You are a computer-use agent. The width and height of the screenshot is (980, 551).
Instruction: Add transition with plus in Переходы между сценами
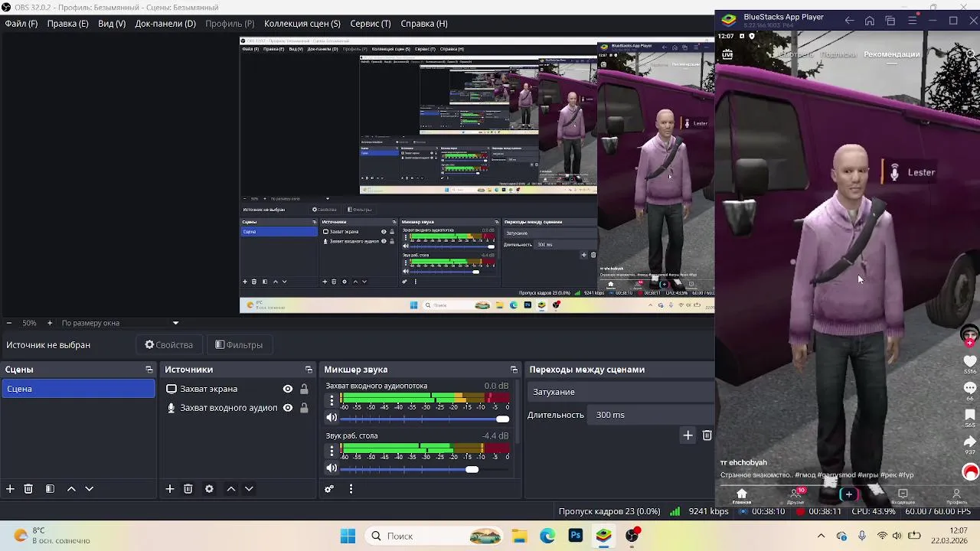tap(688, 435)
